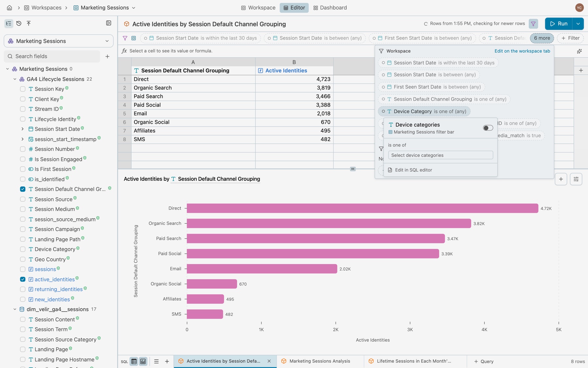Open Marketing Sessions breadcrumb dropdown
This screenshot has height=368, width=588.
[134, 8]
